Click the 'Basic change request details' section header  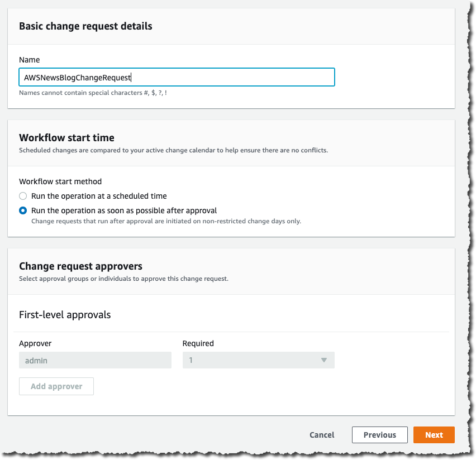pos(85,26)
